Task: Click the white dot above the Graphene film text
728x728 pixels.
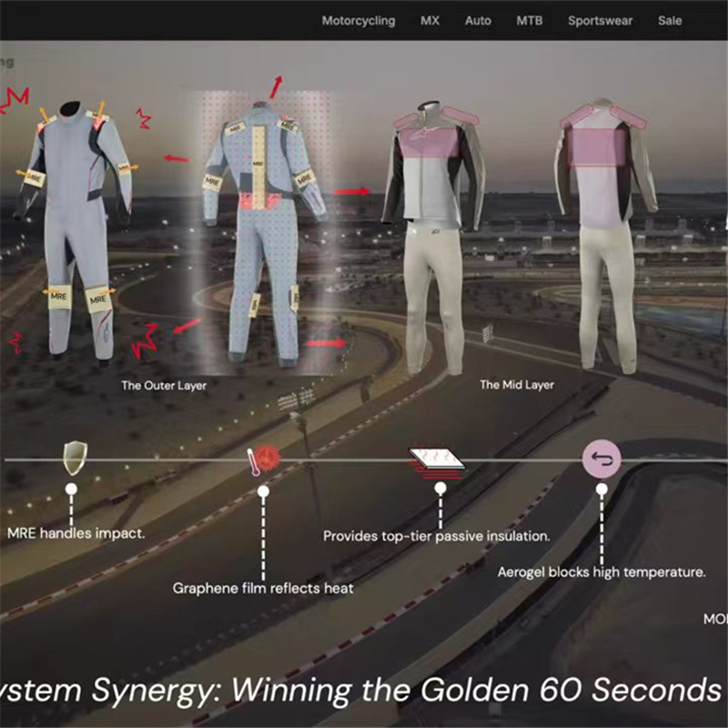Action: (263, 491)
